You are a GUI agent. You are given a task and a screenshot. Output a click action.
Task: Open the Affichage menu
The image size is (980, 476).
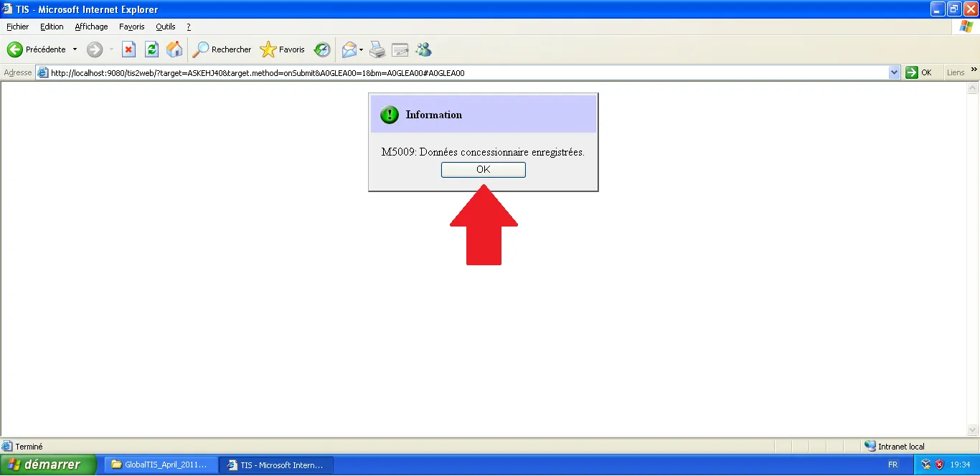(91, 27)
